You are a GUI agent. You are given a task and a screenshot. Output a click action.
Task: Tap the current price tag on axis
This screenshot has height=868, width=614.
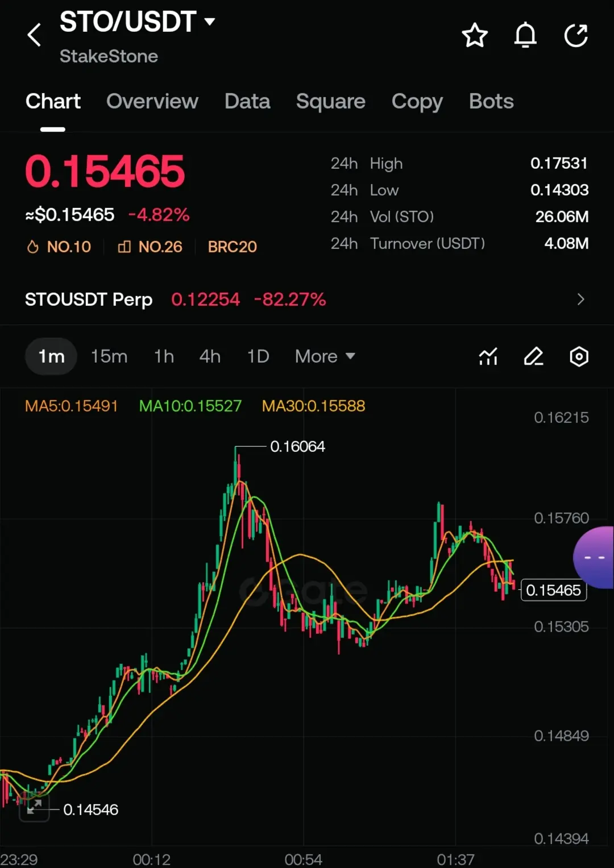(554, 590)
